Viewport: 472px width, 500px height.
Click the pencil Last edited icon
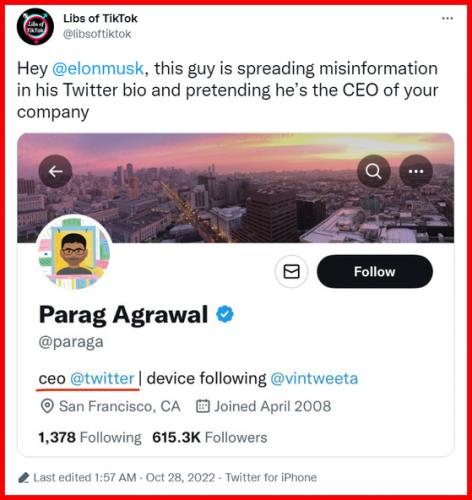tap(24, 478)
